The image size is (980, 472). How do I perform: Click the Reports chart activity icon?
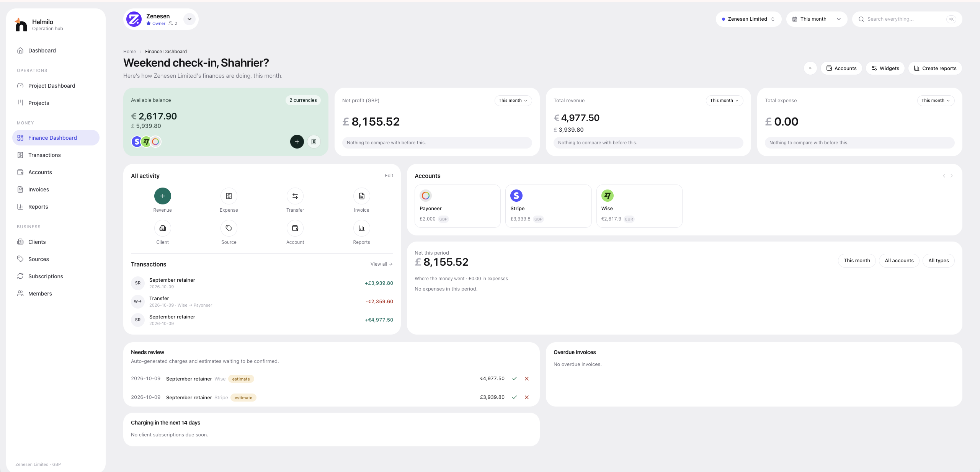point(362,228)
